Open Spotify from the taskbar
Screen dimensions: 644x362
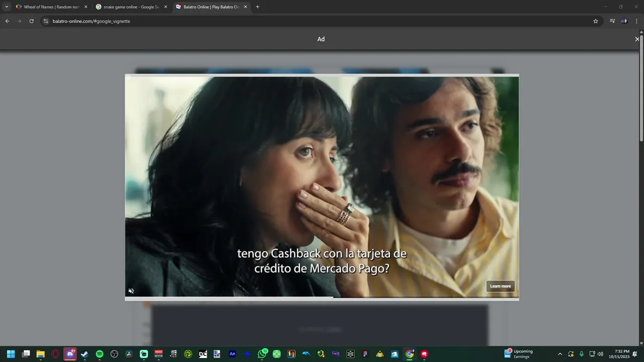[100, 354]
